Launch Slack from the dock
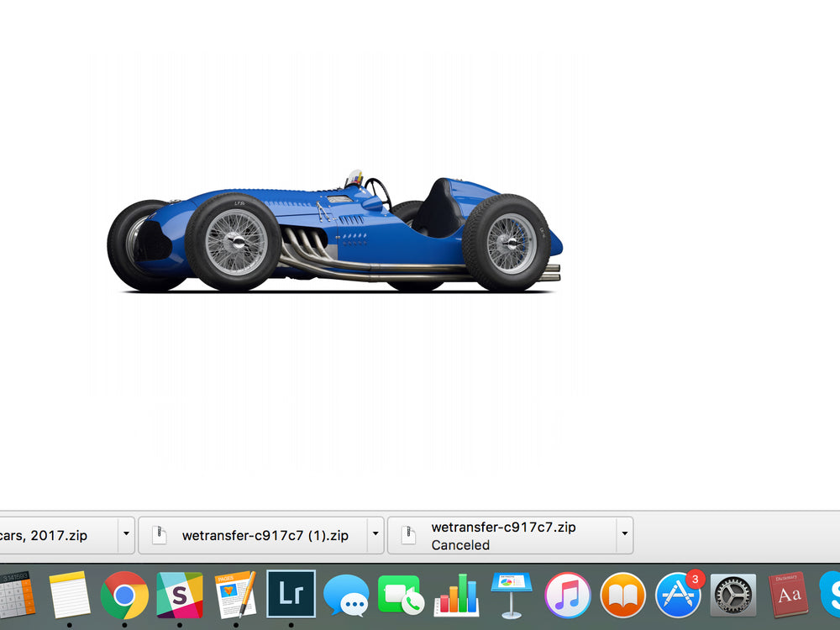This screenshot has width=840, height=630. (180, 595)
